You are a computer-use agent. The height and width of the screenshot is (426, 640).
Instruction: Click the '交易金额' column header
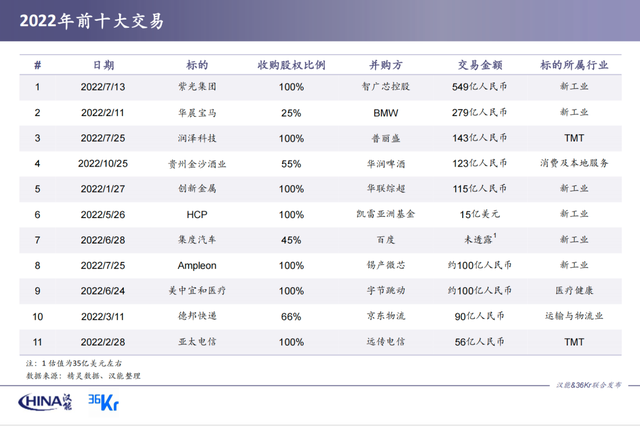click(480, 65)
